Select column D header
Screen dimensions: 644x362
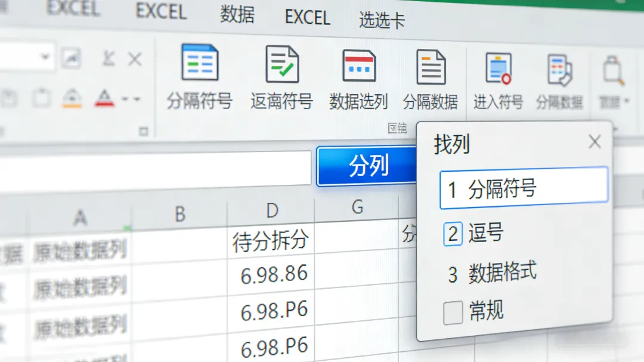[x=271, y=211]
